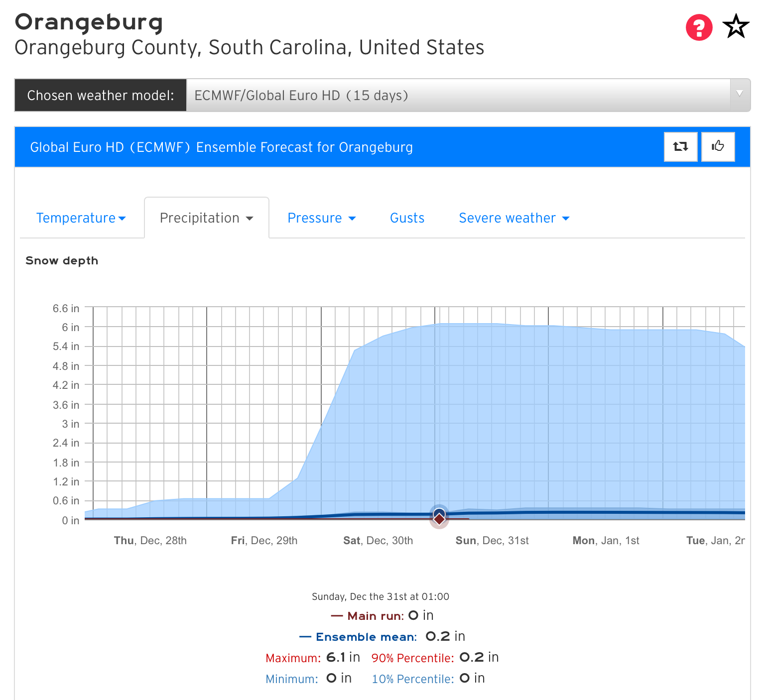Click the Minimum legend label

click(x=292, y=679)
